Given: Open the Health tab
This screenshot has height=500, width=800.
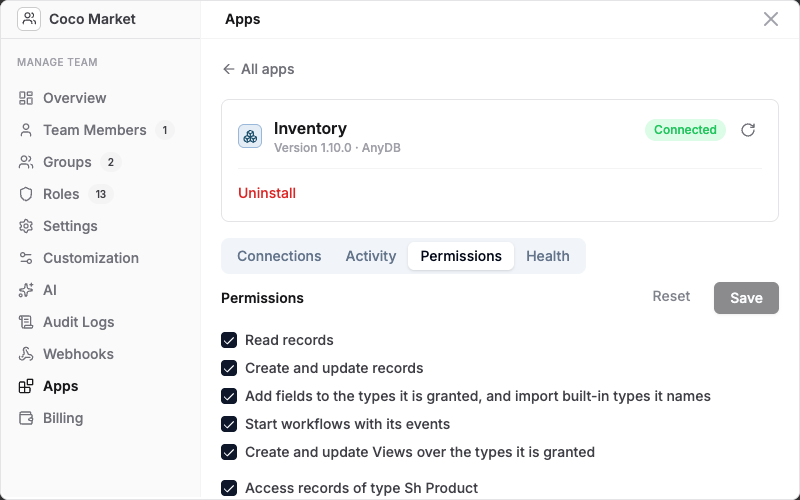Looking at the screenshot, I should tap(548, 256).
